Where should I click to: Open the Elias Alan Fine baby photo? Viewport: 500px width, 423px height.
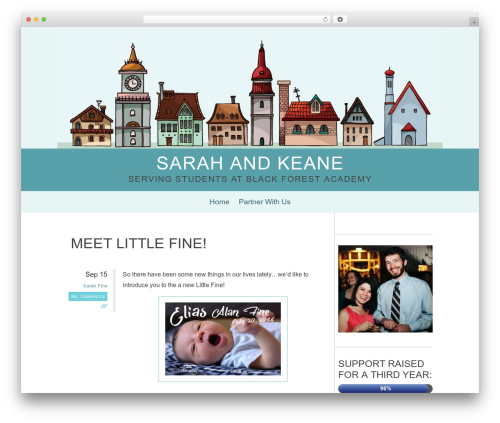223,339
